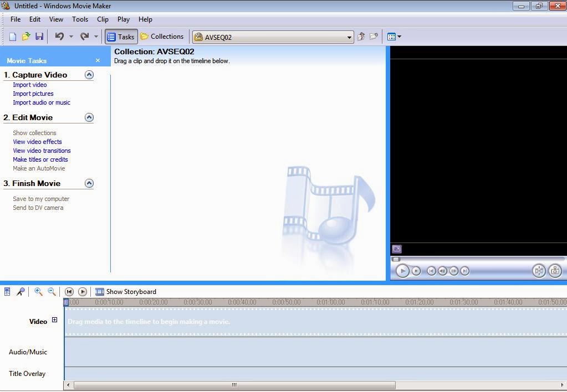Click the timeline scrollbar right arrow
This screenshot has height=392, width=567.
563,385
